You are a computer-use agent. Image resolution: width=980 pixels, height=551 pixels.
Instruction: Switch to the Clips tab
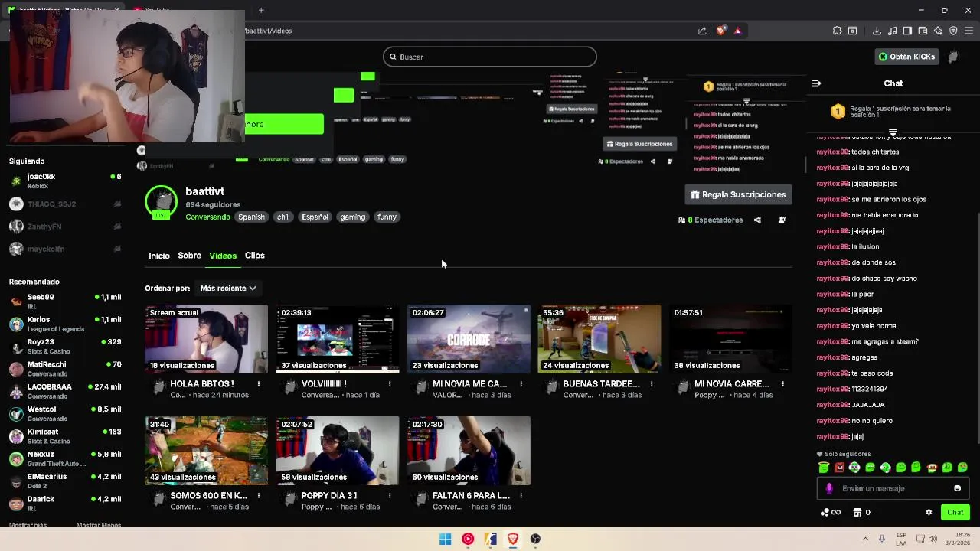[x=255, y=256]
